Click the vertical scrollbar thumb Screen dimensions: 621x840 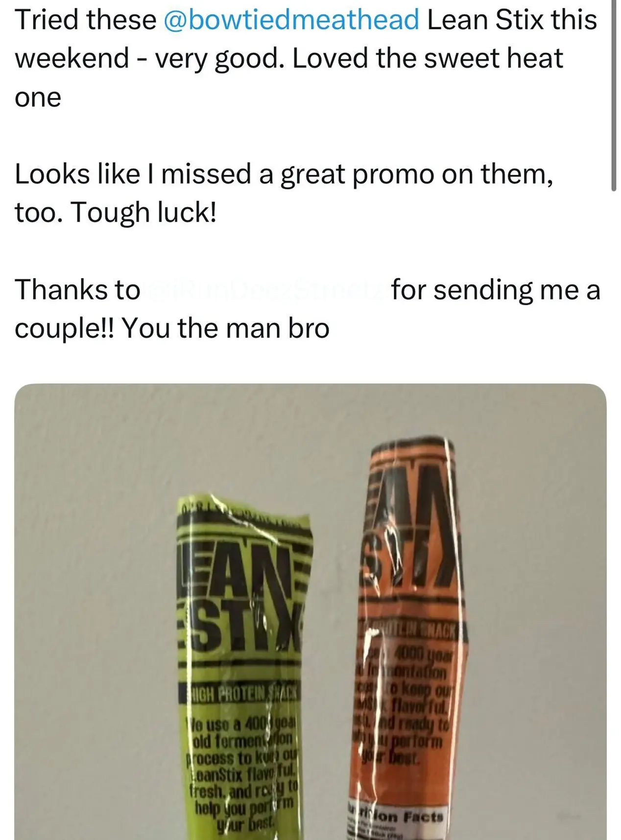click(x=614, y=95)
